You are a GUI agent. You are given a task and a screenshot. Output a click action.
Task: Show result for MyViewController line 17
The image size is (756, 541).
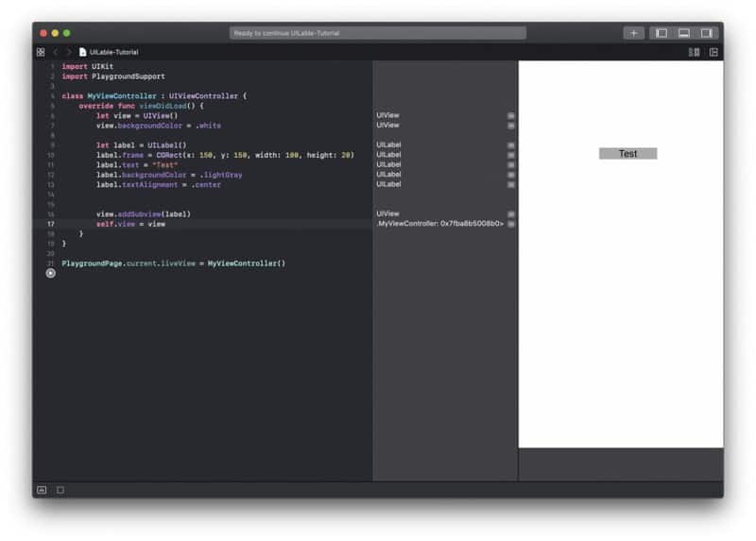[511, 224]
